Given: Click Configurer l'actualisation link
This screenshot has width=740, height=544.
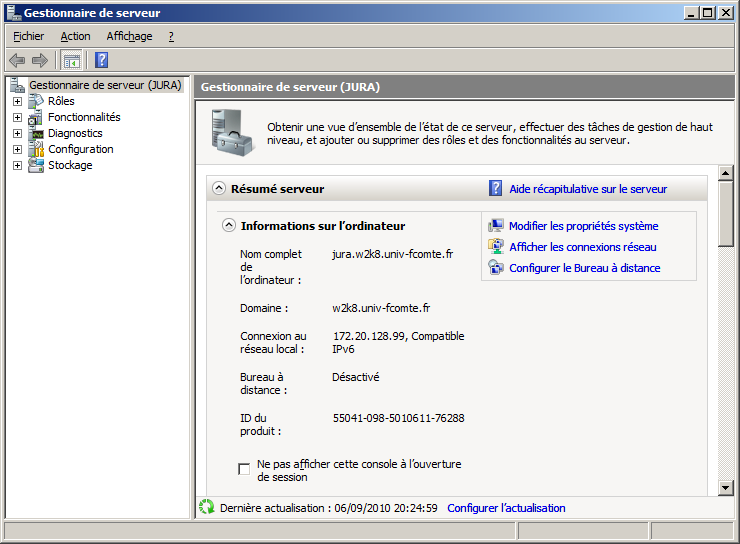Looking at the screenshot, I should pyautogui.click(x=506, y=508).
